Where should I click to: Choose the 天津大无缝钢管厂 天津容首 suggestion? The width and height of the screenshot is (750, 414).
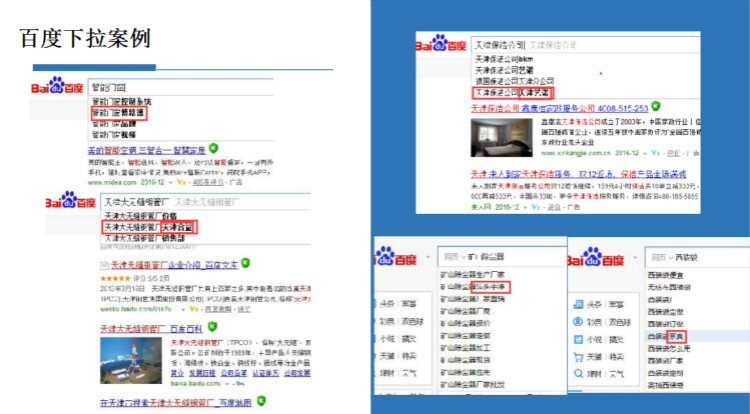point(150,228)
